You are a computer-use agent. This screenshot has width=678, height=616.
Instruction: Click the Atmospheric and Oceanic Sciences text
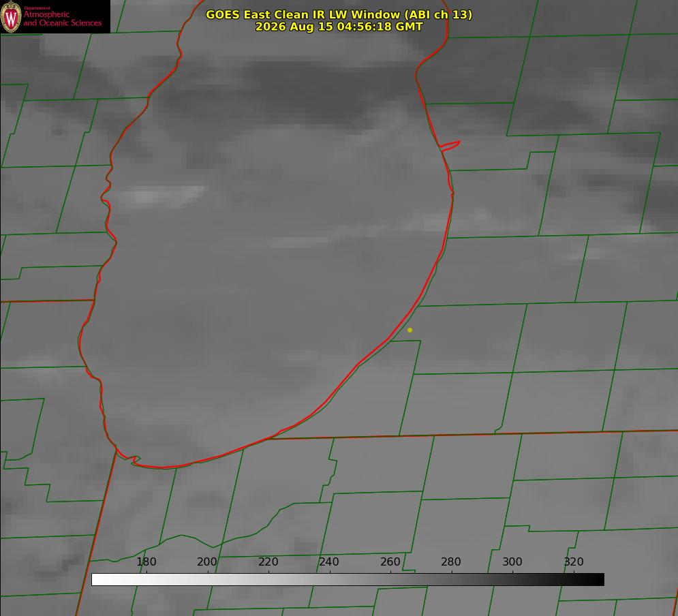[x=62, y=18]
